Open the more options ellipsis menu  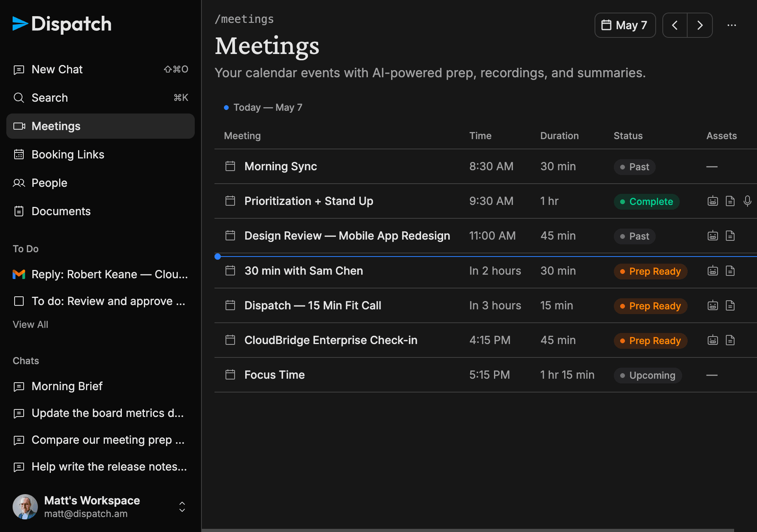tap(732, 25)
